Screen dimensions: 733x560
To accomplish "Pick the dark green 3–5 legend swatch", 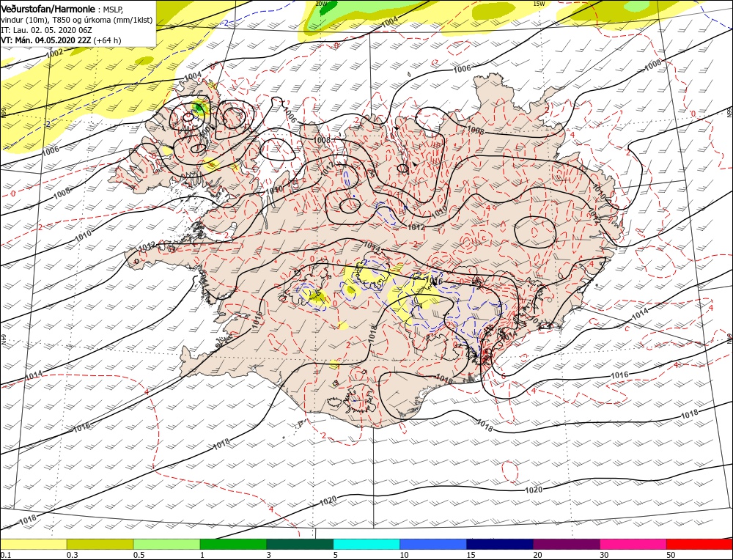I will [x=300, y=544].
